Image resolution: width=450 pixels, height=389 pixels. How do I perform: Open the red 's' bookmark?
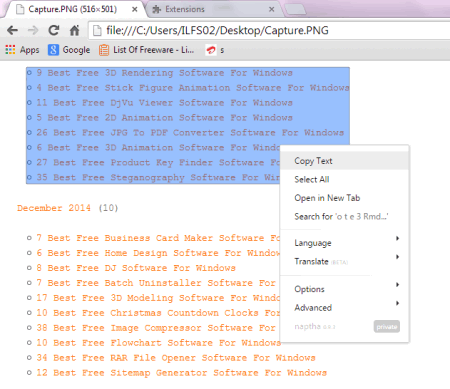[x=215, y=50]
